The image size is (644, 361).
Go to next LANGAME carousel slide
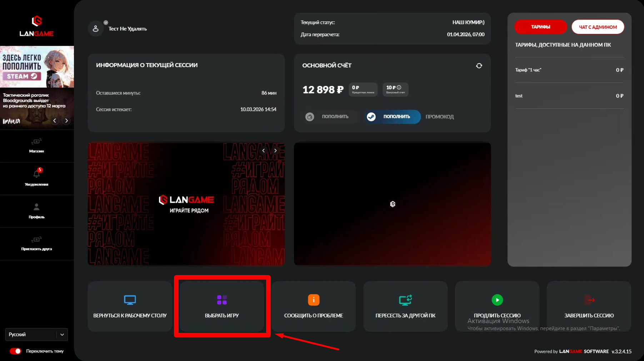click(275, 151)
